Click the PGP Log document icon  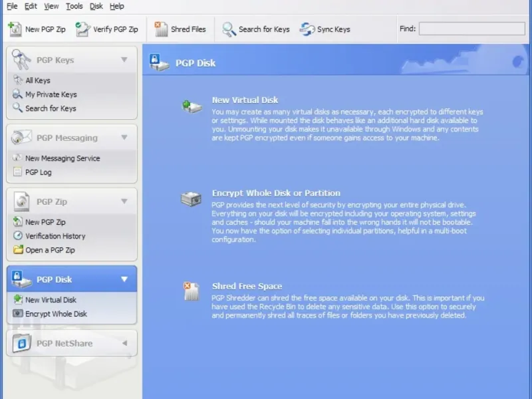(17, 172)
